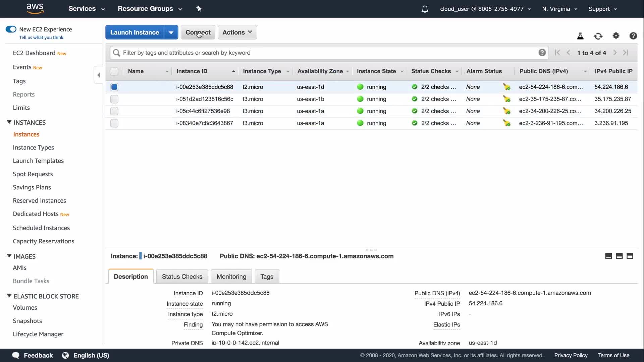Collapse the INSTANCES sidebar section
Viewport: 644px width, 362px height.
click(9, 122)
